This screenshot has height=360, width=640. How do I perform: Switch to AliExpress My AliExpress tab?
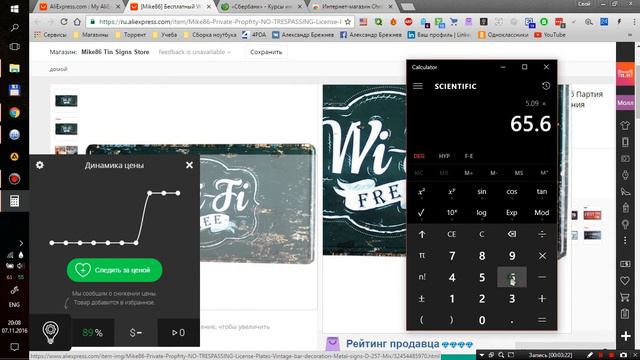pos(80,7)
